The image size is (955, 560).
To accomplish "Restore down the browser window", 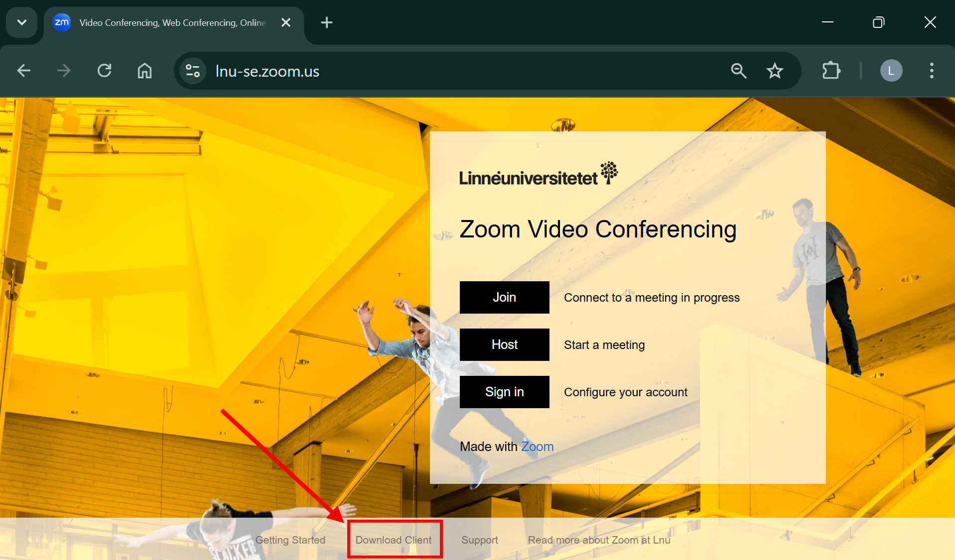I will pos(879,22).
